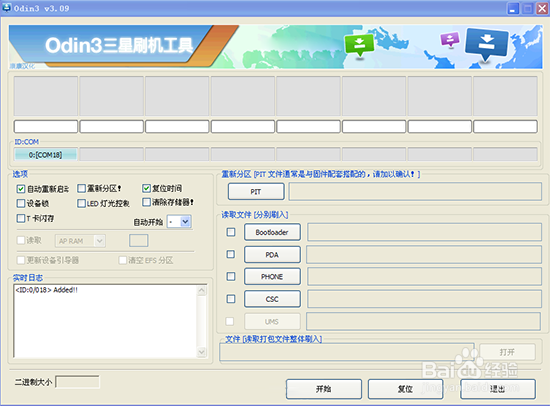Click the large blue download icon in banner

(486, 44)
